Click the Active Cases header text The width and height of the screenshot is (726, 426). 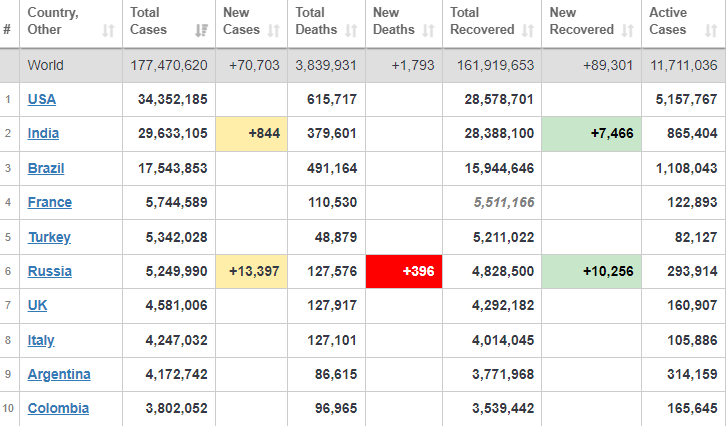tap(668, 21)
